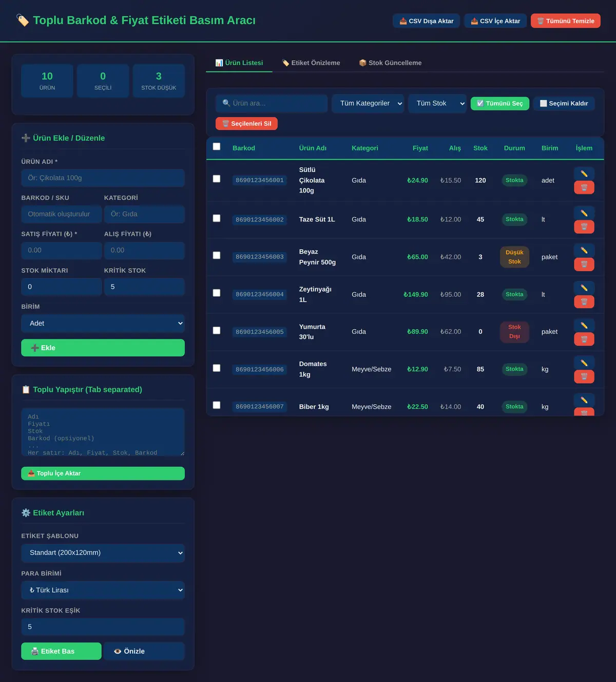
Task: Edit the Sütlü Çikolata 100g product
Action: [584, 174]
